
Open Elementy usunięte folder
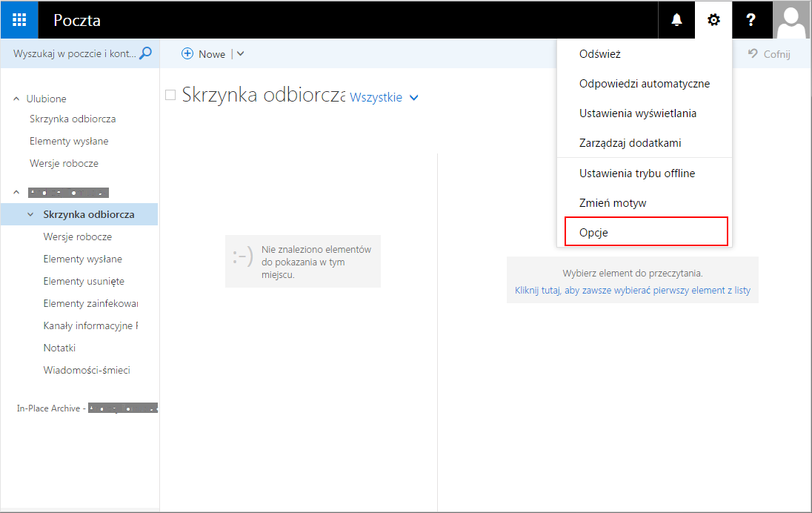[84, 282]
